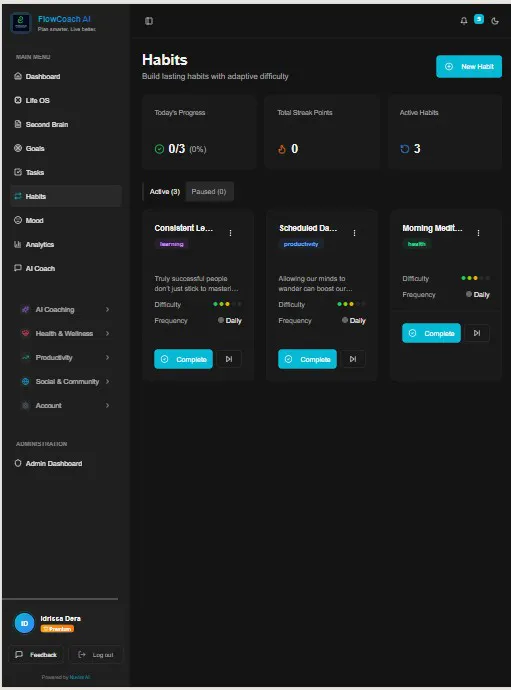The width and height of the screenshot is (511, 690).
Task: Click the Habits repeat icon
Action: [18, 196]
